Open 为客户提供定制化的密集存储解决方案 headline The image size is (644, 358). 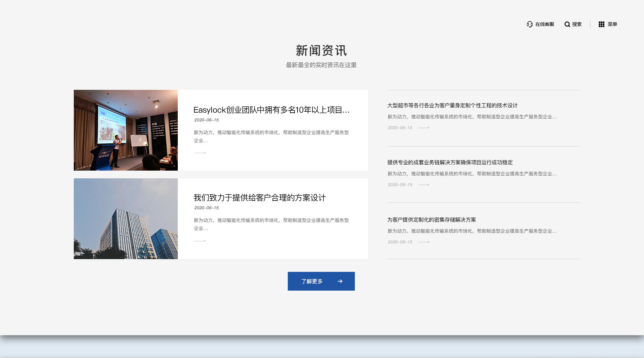[431, 220]
